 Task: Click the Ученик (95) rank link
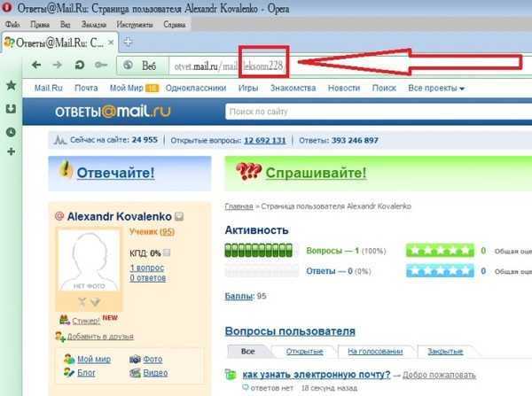152,232
